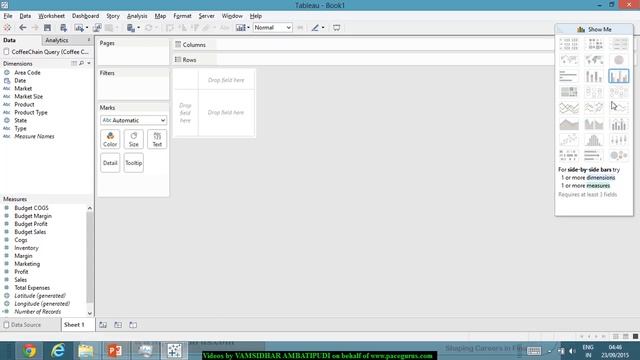This screenshot has width=640, height=360.
Task: Click the Duplicate Sheet toolbar icon
Action: [x=97, y=28]
